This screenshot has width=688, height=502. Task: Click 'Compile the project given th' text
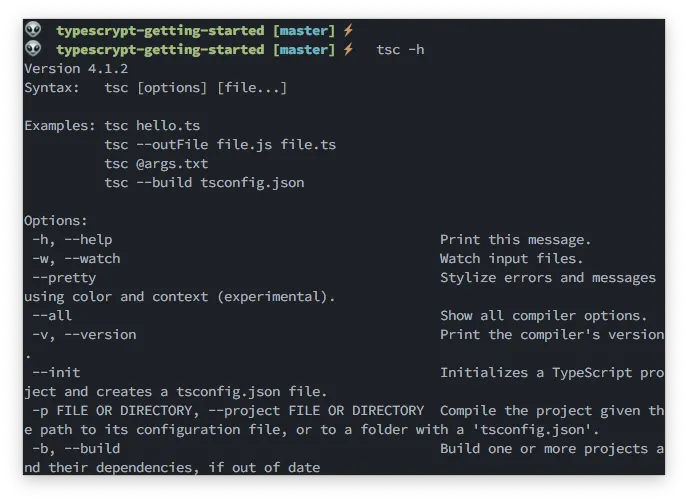click(552, 411)
